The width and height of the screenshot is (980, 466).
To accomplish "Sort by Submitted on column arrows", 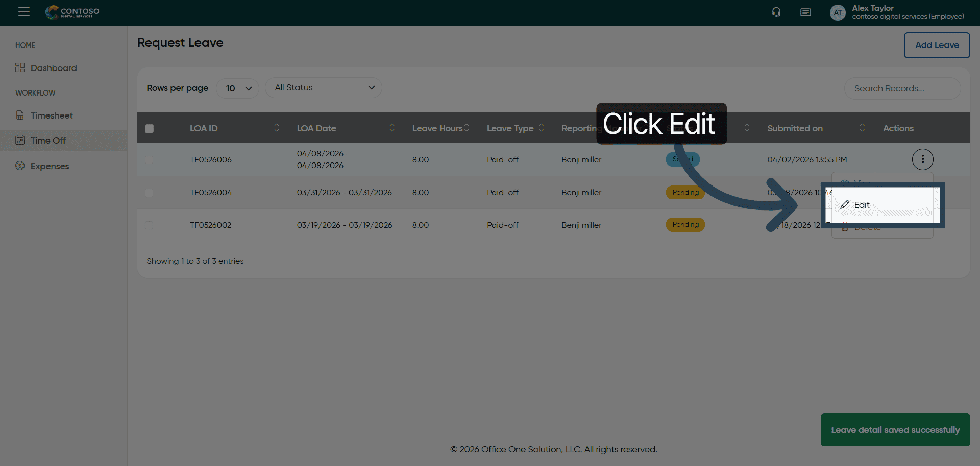I will 862,128.
